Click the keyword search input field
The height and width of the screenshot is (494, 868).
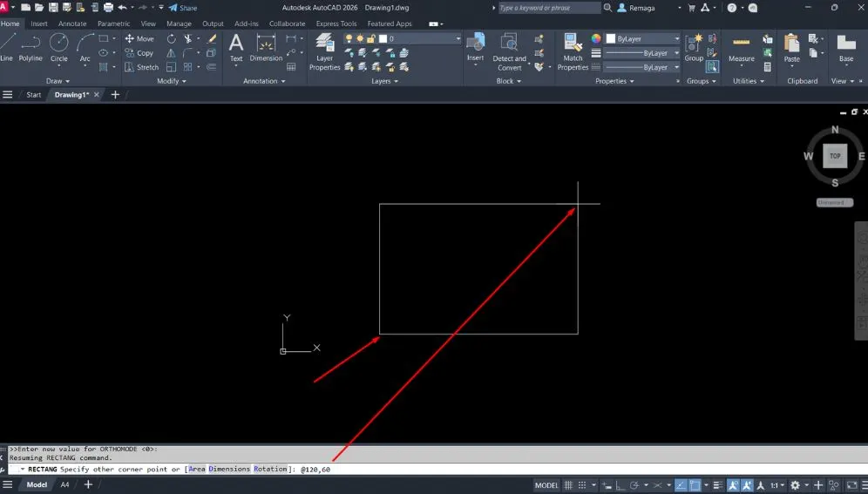549,8
